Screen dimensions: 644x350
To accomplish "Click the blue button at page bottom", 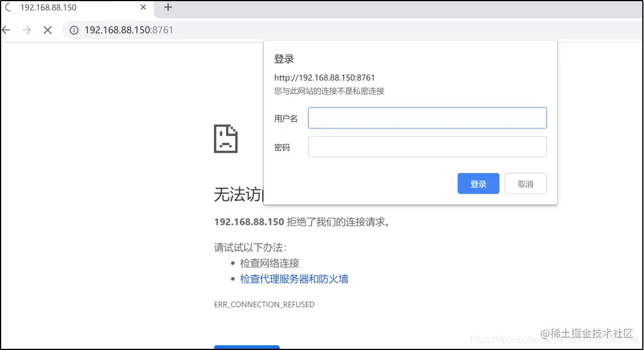I will tap(247, 347).
